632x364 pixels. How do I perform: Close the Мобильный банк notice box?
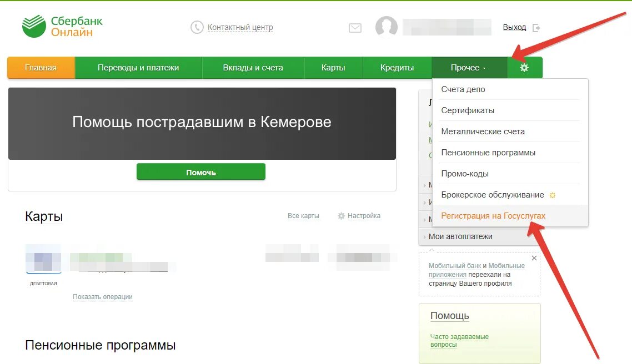click(x=534, y=258)
